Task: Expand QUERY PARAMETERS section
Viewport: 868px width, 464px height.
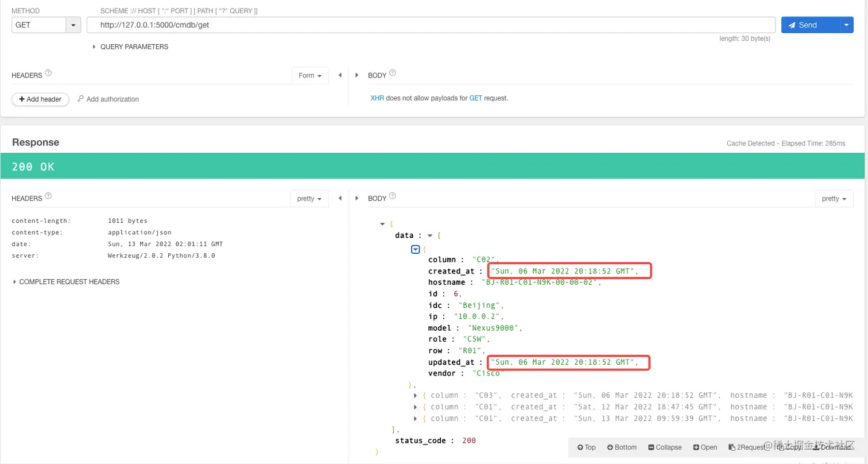Action: [130, 47]
